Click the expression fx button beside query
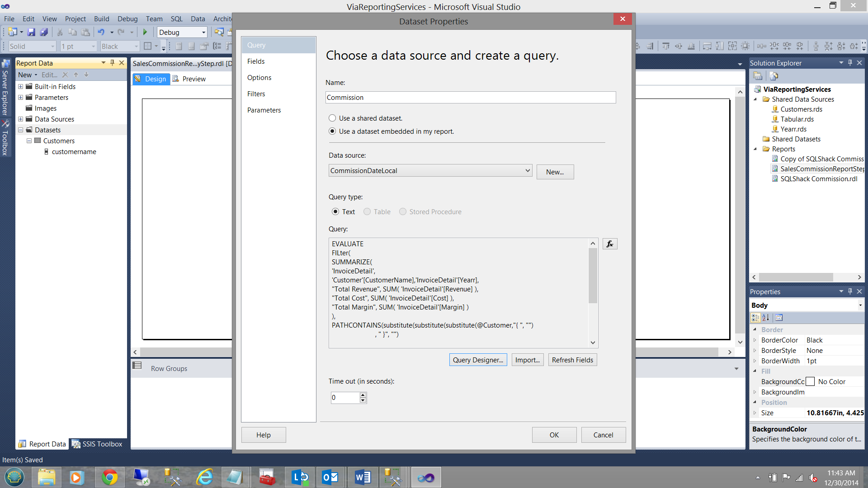 609,244
